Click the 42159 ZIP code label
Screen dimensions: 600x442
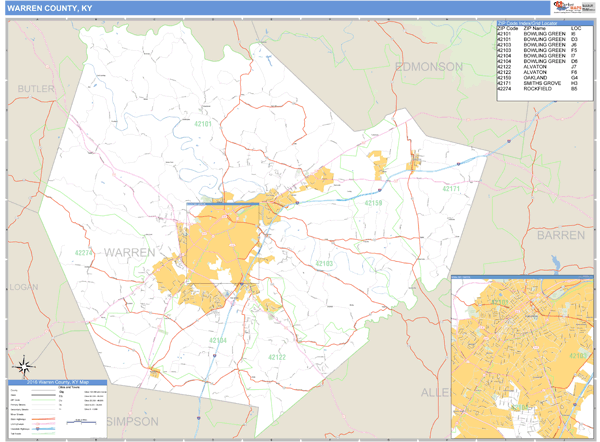click(373, 203)
